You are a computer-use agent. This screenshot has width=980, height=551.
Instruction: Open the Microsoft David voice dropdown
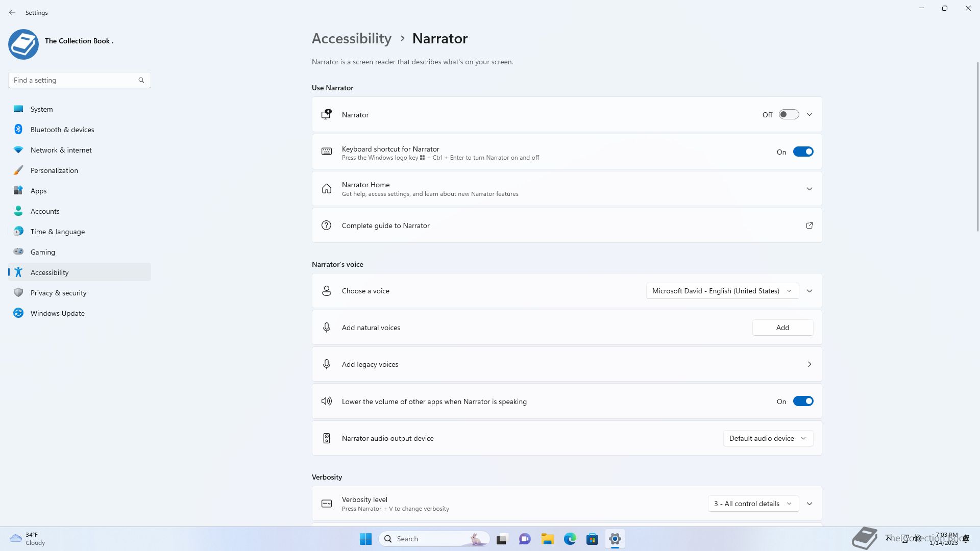pyautogui.click(x=722, y=291)
